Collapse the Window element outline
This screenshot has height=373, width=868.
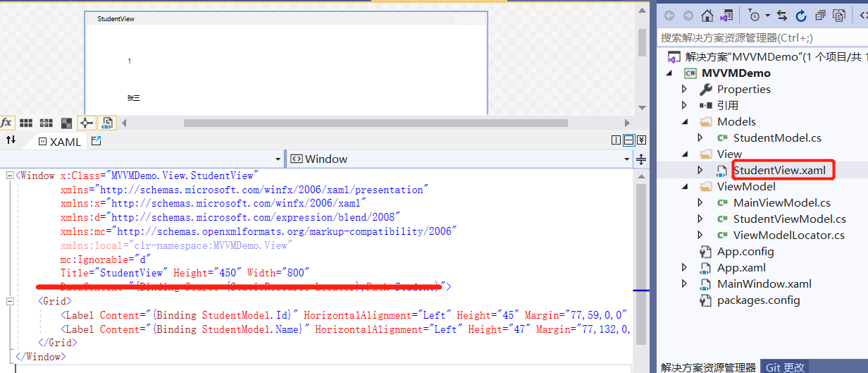[x=10, y=176]
